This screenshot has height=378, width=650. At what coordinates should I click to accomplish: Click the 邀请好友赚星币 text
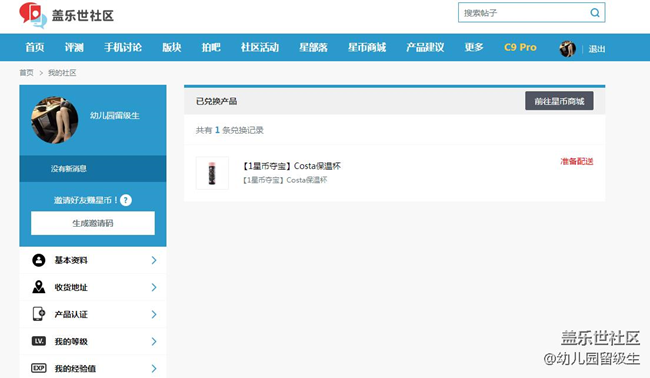[x=85, y=200]
